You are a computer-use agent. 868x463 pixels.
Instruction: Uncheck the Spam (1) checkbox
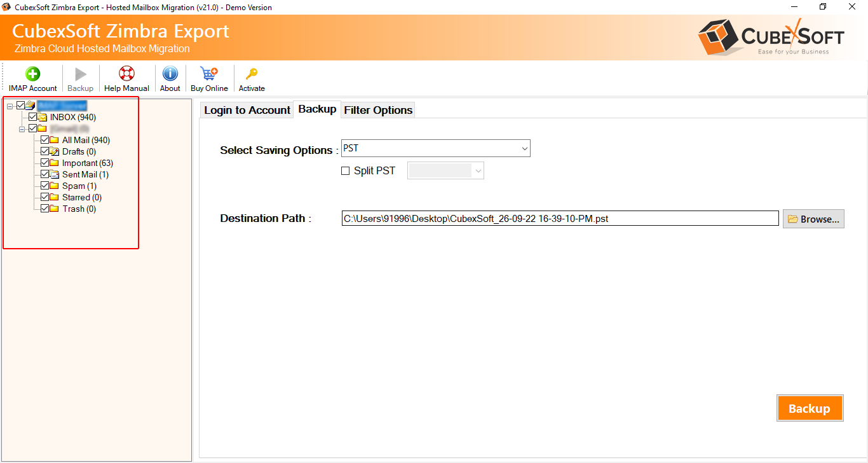[x=45, y=186]
